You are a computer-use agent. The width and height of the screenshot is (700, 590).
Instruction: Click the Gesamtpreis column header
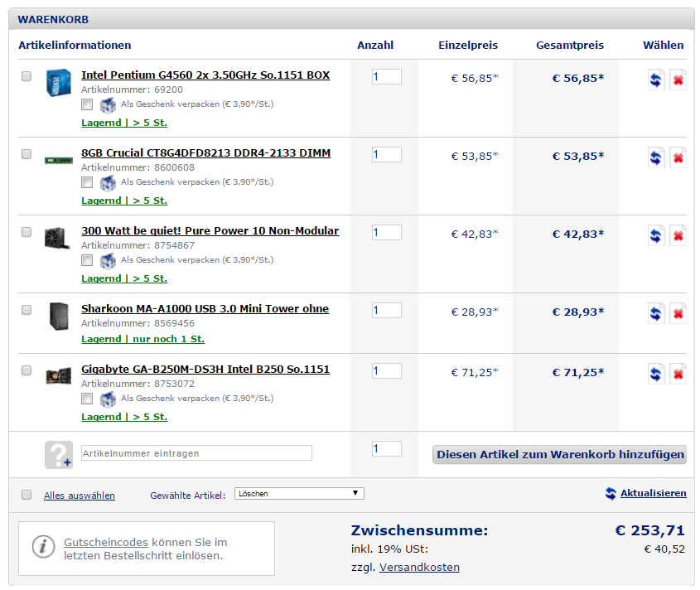[x=570, y=45]
